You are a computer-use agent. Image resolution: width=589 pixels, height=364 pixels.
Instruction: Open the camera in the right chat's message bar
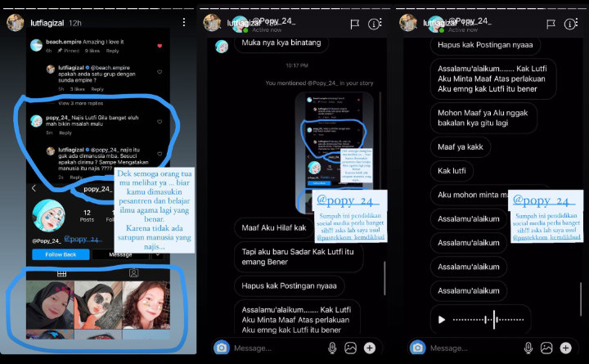[417, 348]
